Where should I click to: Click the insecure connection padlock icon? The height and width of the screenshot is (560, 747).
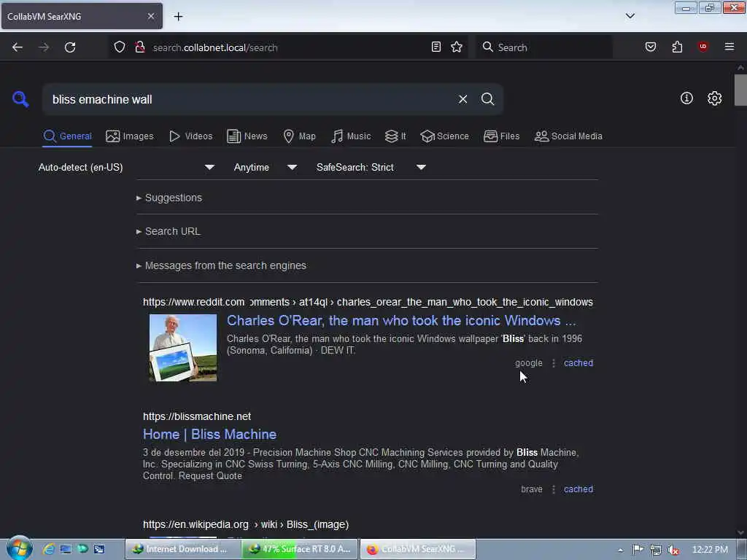[x=140, y=47]
